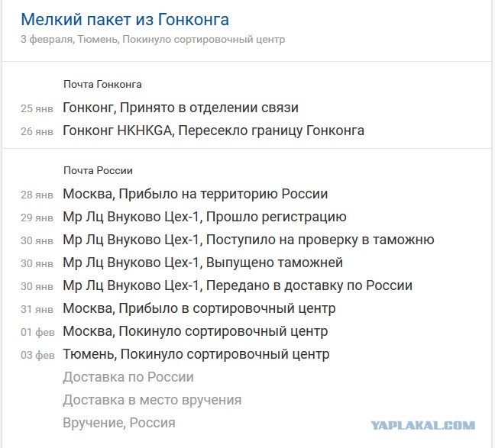Select the 'Почта России' section header
This screenshot has width=495, height=448.
[97, 170]
